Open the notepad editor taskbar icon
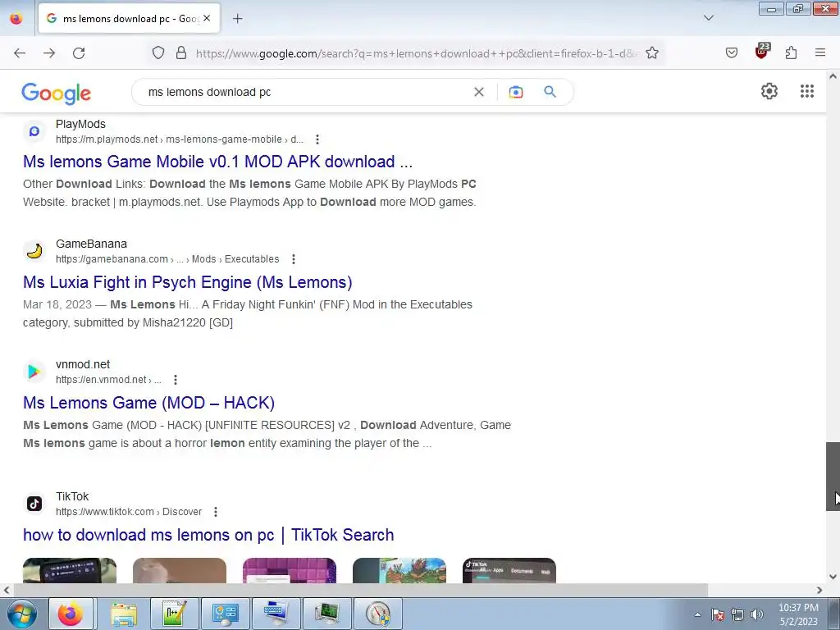 click(175, 614)
